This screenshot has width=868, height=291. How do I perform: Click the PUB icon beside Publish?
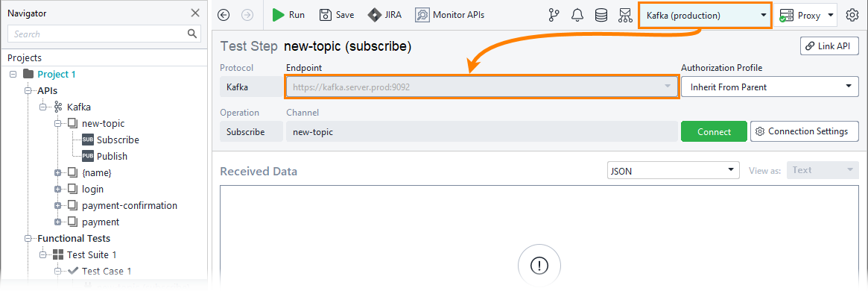[x=88, y=156]
